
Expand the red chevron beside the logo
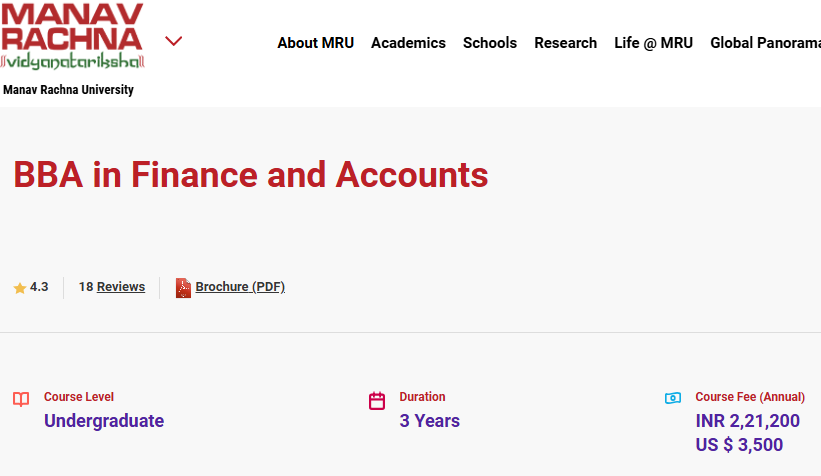click(x=174, y=41)
